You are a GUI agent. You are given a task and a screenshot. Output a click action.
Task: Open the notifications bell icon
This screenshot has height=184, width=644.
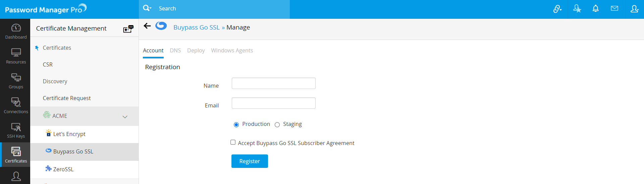pos(596,8)
